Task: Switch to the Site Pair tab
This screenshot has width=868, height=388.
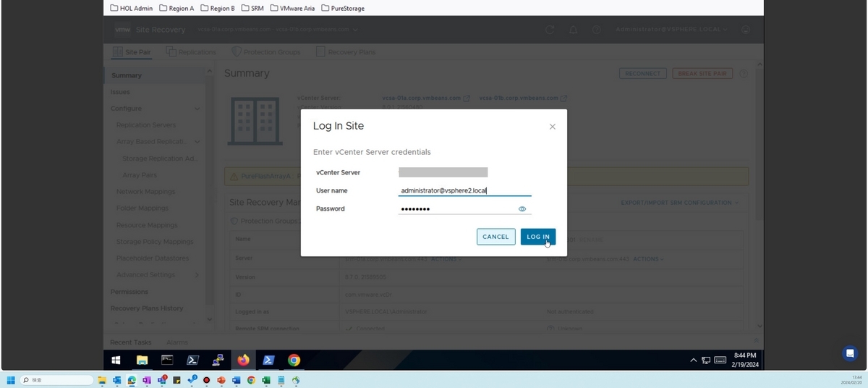Action: [132, 52]
